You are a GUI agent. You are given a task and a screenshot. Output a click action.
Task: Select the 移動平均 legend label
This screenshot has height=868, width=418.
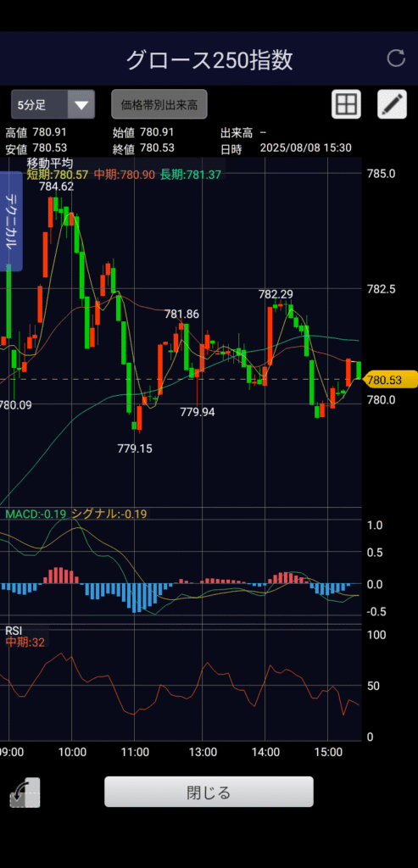click(x=50, y=164)
